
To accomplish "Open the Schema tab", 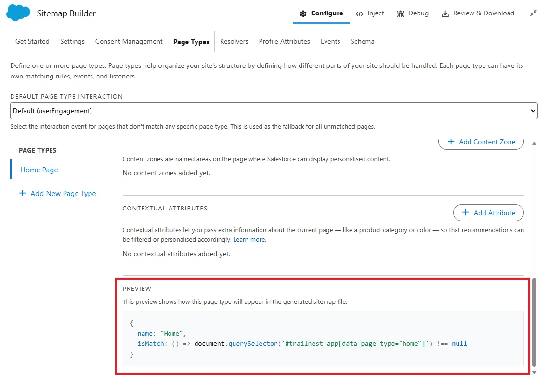I will click(363, 41).
